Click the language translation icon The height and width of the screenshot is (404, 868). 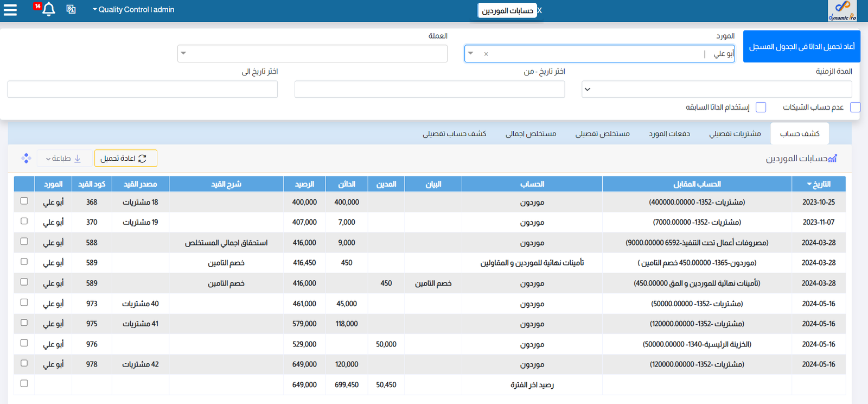pyautogui.click(x=71, y=9)
